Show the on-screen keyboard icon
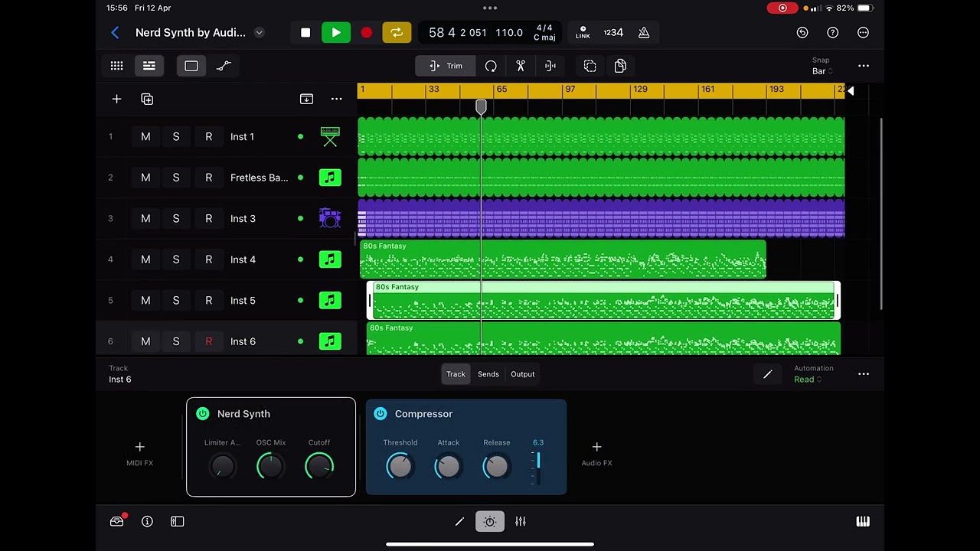The height and width of the screenshot is (551, 980). click(863, 521)
